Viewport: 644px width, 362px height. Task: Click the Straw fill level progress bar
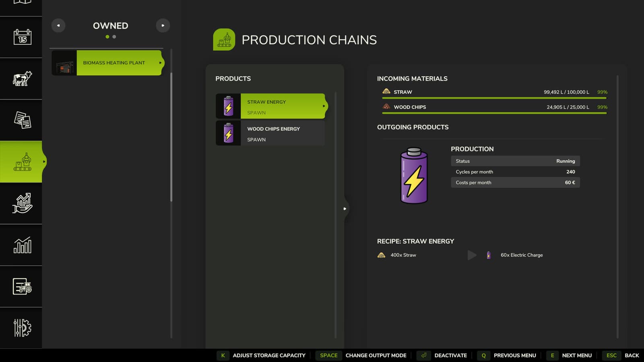click(x=494, y=98)
